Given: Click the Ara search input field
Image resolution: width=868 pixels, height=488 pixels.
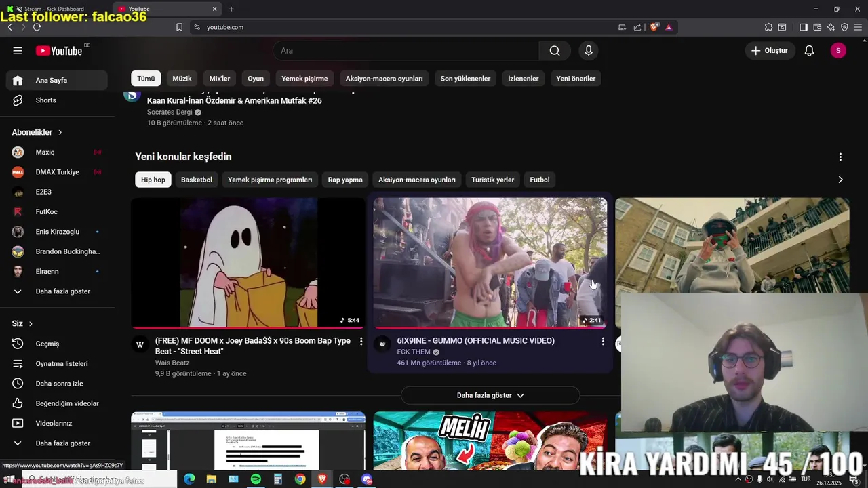Looking at the screenshot, I should pos(406,51).
